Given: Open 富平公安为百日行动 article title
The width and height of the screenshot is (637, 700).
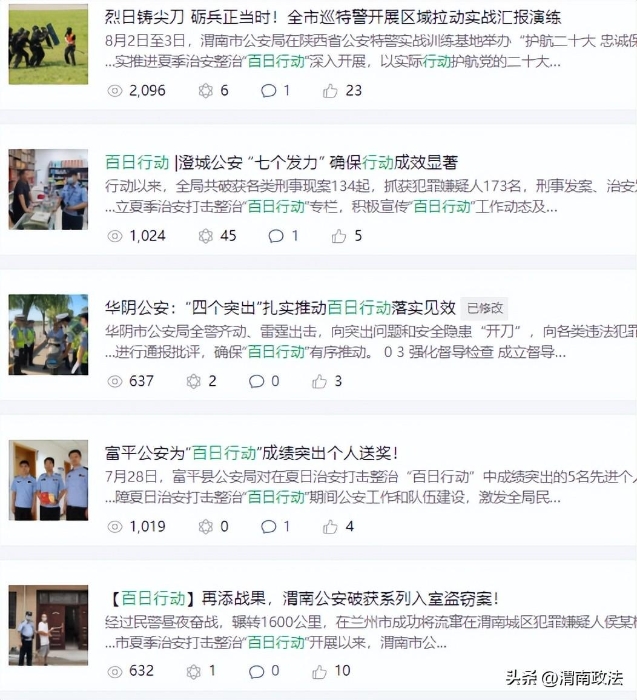Looking at the screenshot, I should 251,453.
